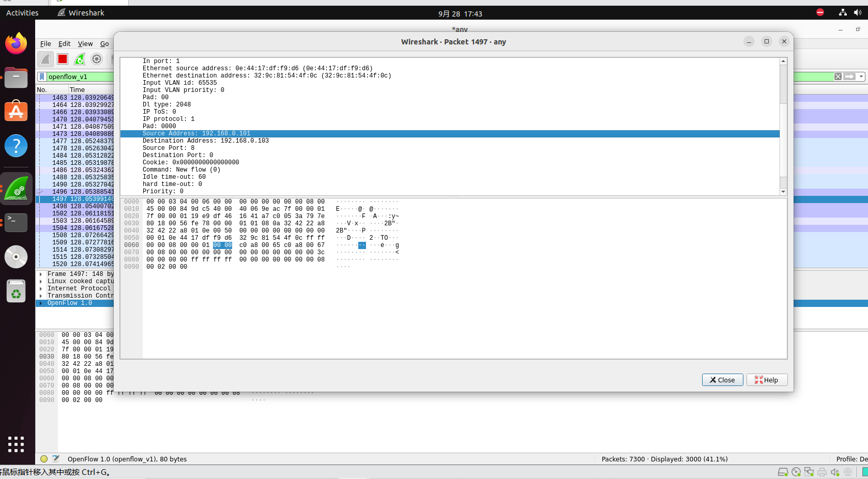
Task: Open the Files manager from the dock
Action: tap(16, 78)
